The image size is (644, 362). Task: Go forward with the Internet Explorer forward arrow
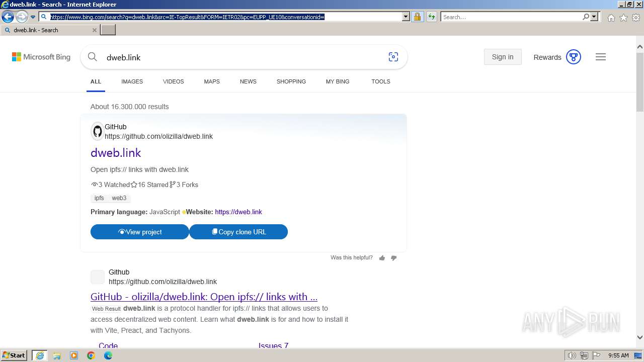tap(21, 17)
